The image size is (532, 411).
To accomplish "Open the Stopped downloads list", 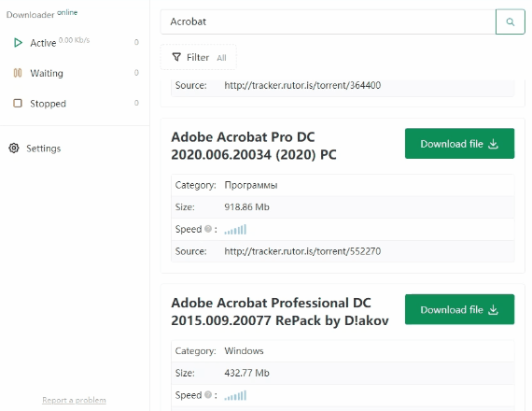I will point(75,104).
